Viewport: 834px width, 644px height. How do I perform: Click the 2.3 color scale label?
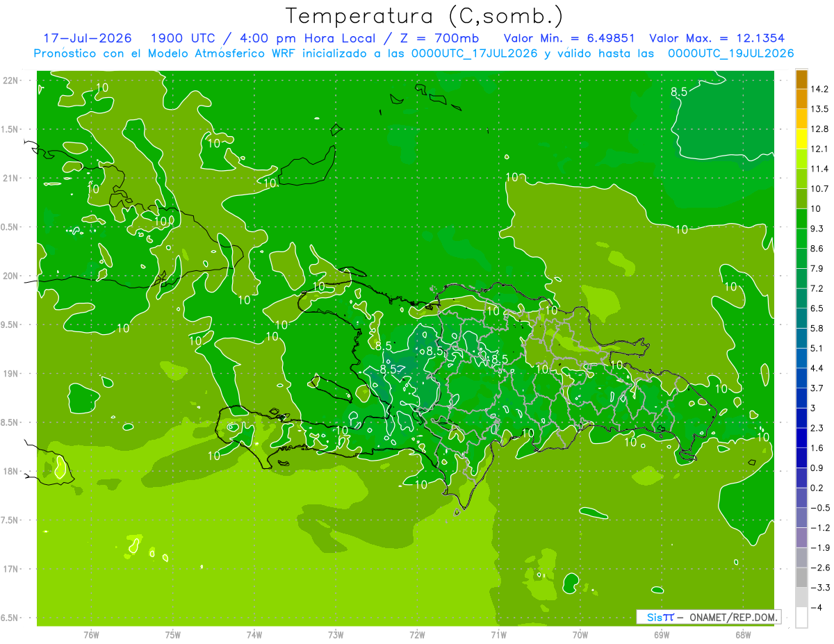(x=818, y=428)
